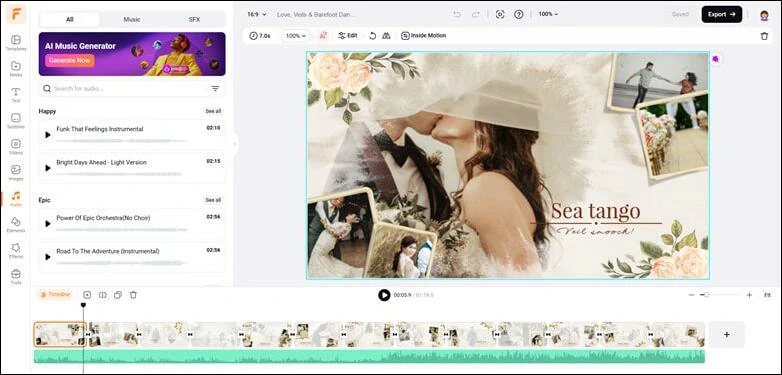Image resolution: width=782 pixels, height=375 pixels.
Task: Play Road To The Adventure preview
Action: pyautogui.click(x=48, y=257)
